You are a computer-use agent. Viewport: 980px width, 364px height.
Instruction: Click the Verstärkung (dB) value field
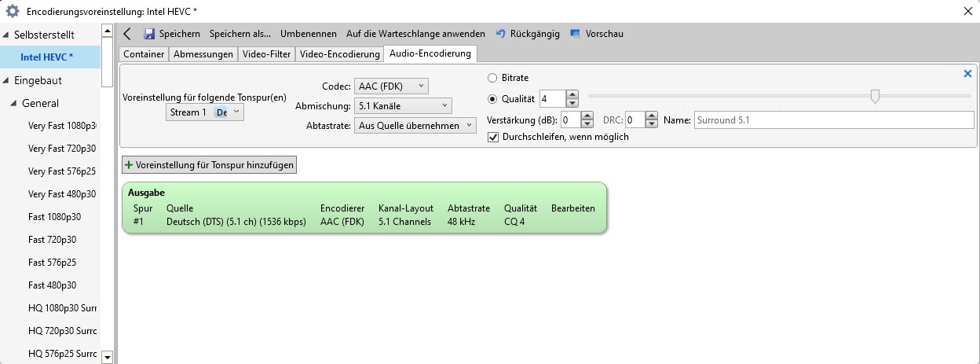pyautogui.click(x=571, y=120)
